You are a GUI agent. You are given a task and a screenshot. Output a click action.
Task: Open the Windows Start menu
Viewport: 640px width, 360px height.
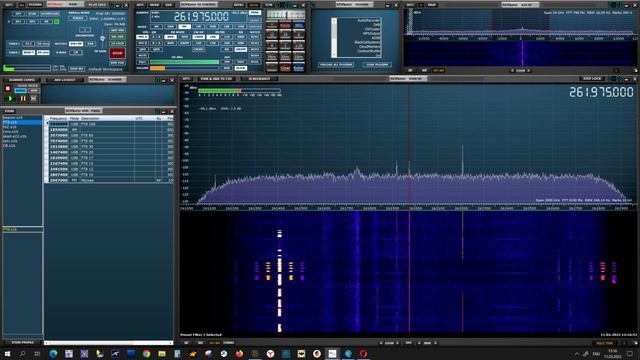click(7, 353)
